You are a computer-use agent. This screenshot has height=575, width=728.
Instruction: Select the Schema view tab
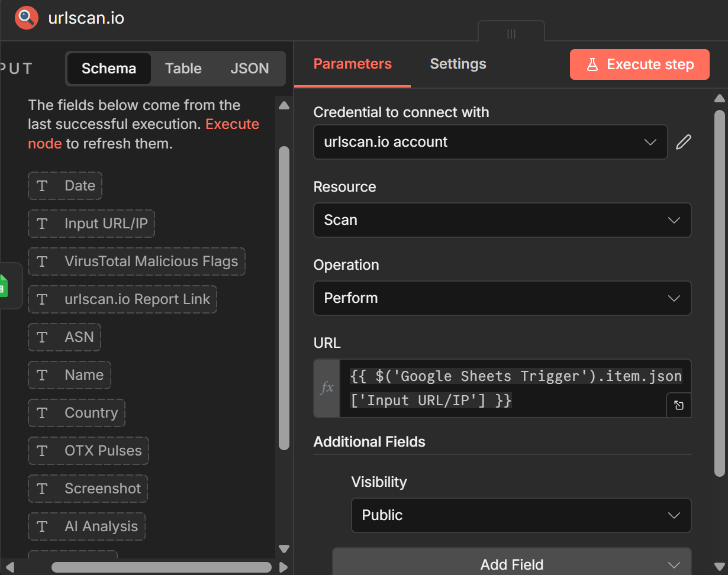pyautogui.click(x=109, y=69)
